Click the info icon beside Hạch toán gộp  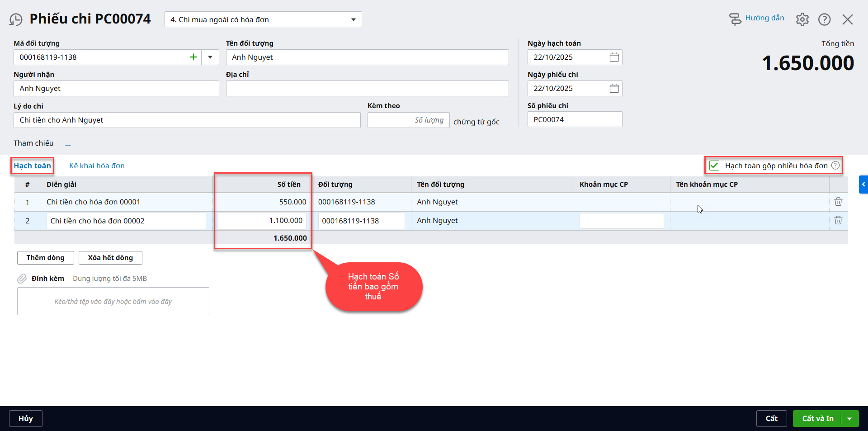835,166
